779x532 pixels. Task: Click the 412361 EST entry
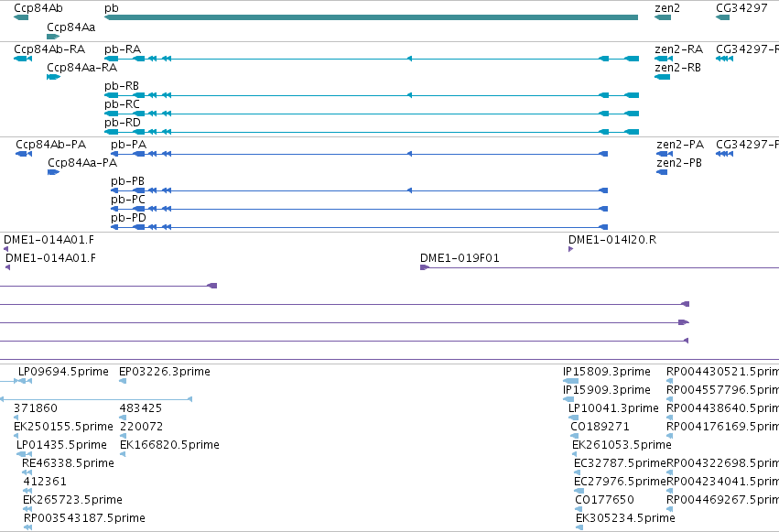click(x=45, y=482)
